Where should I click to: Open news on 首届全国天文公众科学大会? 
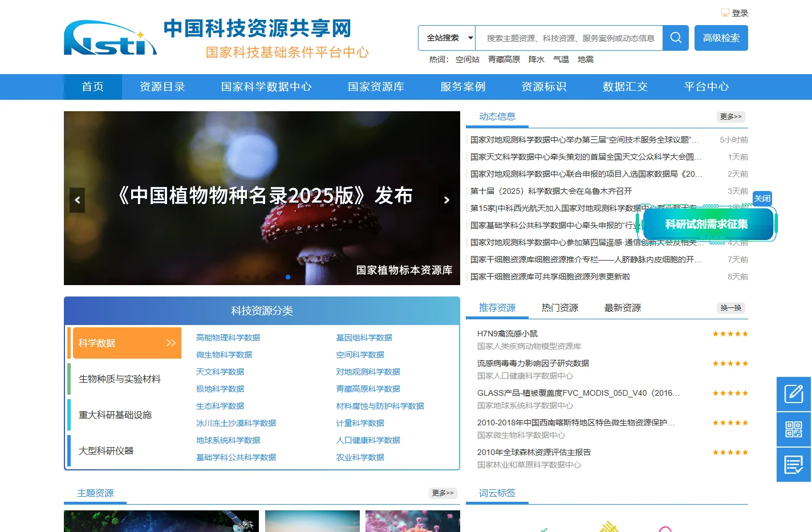tap(586, 157)
